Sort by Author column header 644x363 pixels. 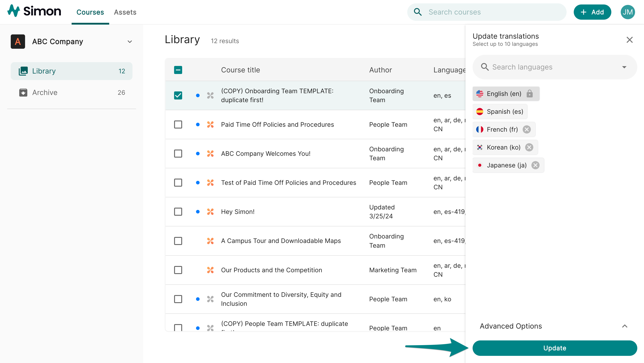[380, 70]
